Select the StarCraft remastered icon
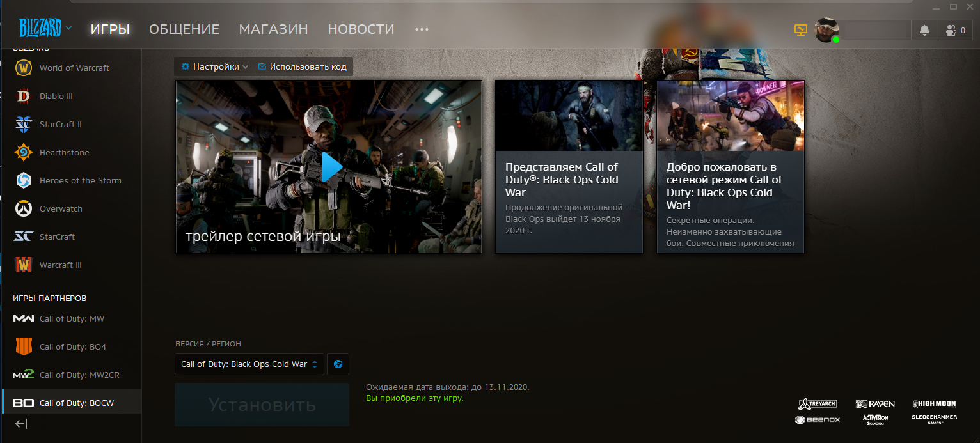The width and height of the screenshot is (980, 443). (24, 237)
